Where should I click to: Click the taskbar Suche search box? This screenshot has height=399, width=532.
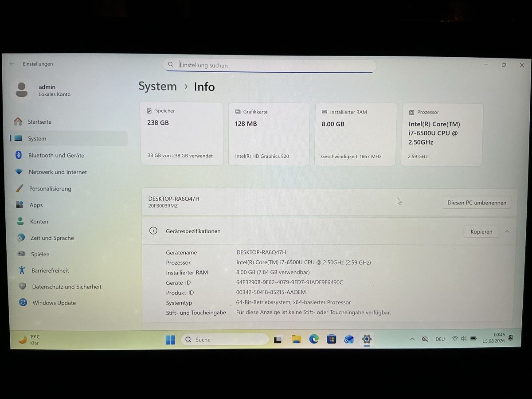225,340
